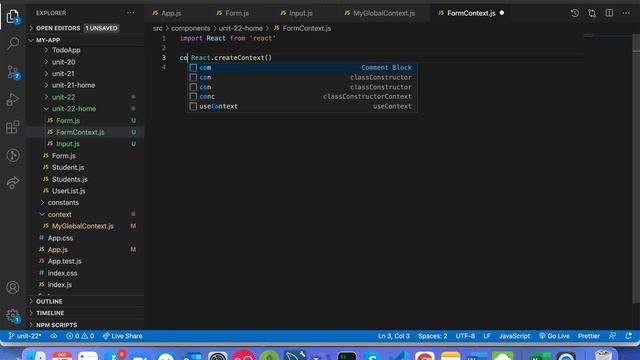Collapse the context folder
The width and height of the screenshot is (640, 360).
(x=59, y=214)
